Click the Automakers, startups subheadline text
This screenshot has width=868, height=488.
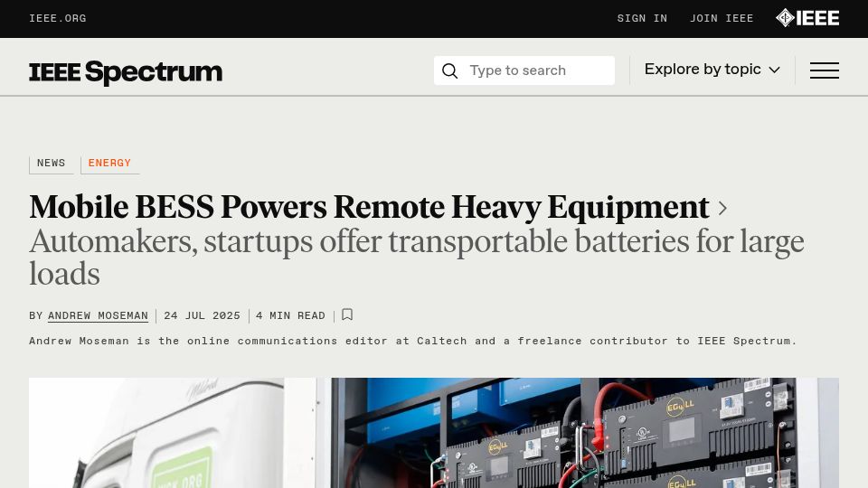pos(416,258)
